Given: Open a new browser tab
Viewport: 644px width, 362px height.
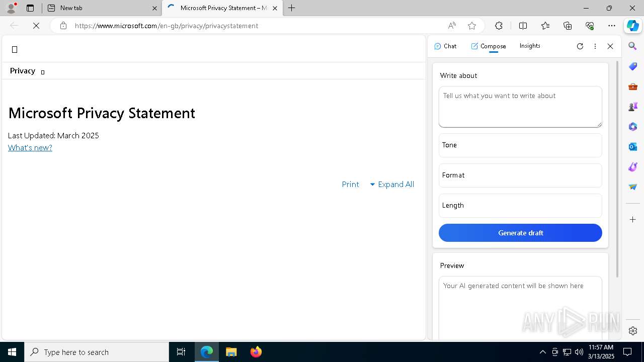Looking at the screenshot, I should click(x=292, y=8).
